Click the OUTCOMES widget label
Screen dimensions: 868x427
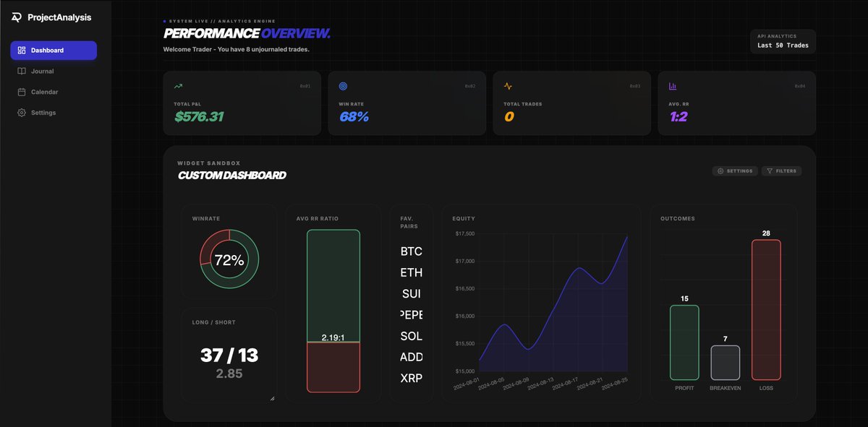point(676,218)
